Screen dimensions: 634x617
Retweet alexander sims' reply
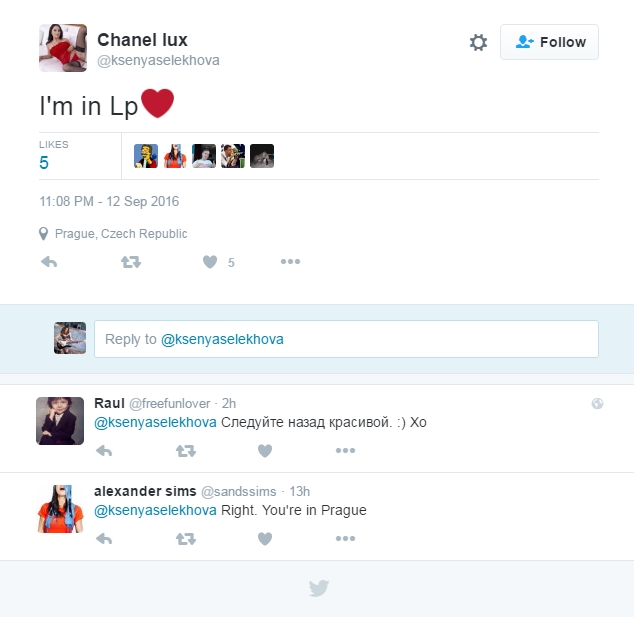tap(185, 539)
